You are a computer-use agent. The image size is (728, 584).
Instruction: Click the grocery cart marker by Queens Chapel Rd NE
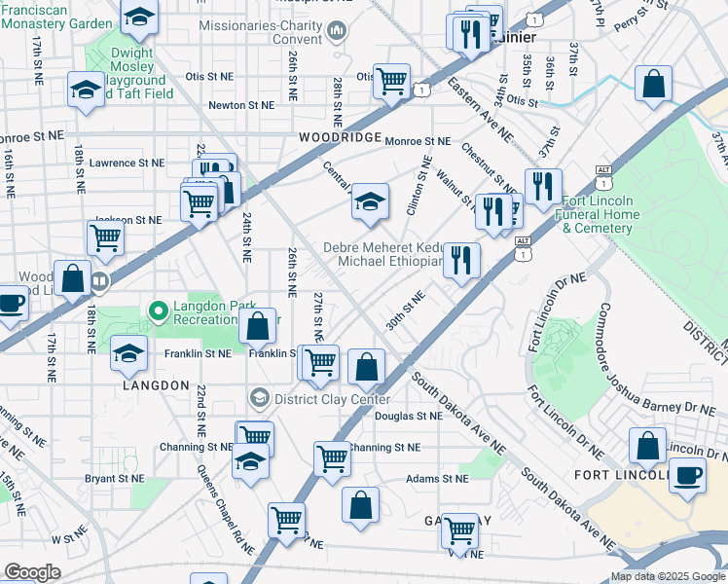point(287,522)
